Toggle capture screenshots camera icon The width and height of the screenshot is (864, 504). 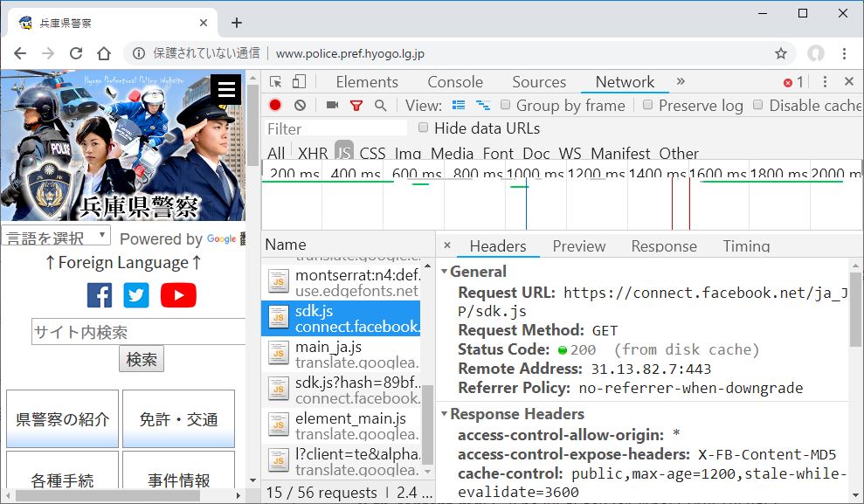pos(332,105)
